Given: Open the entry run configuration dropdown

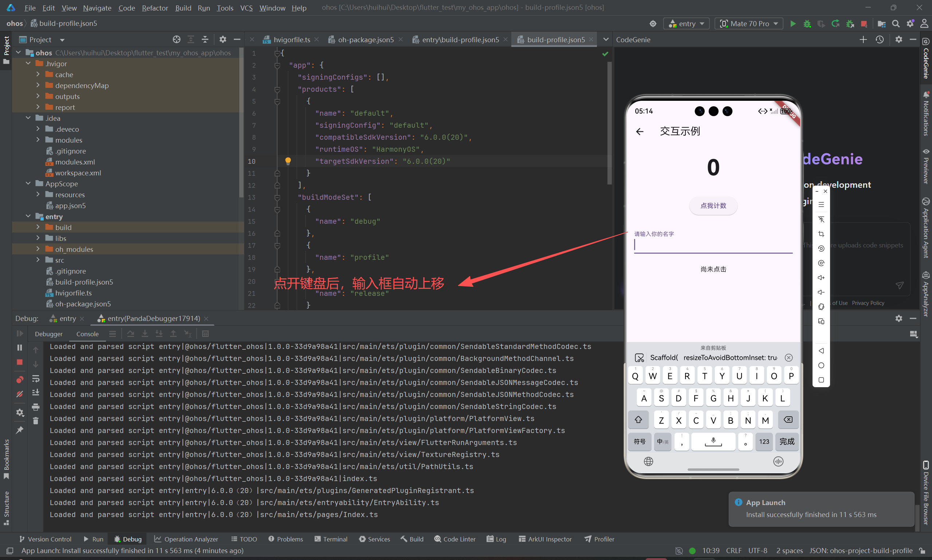Looking at the screenshot, I should coord(687,23).
